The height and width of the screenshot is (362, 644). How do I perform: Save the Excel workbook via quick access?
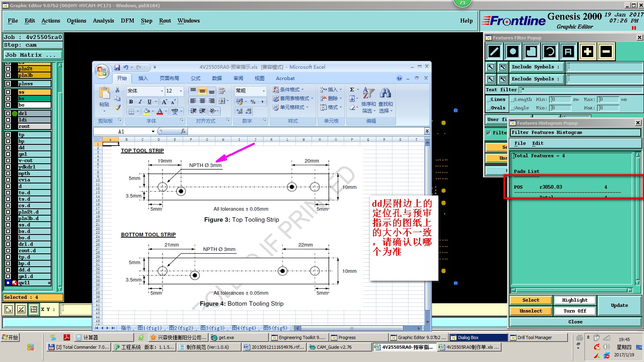pos(117,68)
